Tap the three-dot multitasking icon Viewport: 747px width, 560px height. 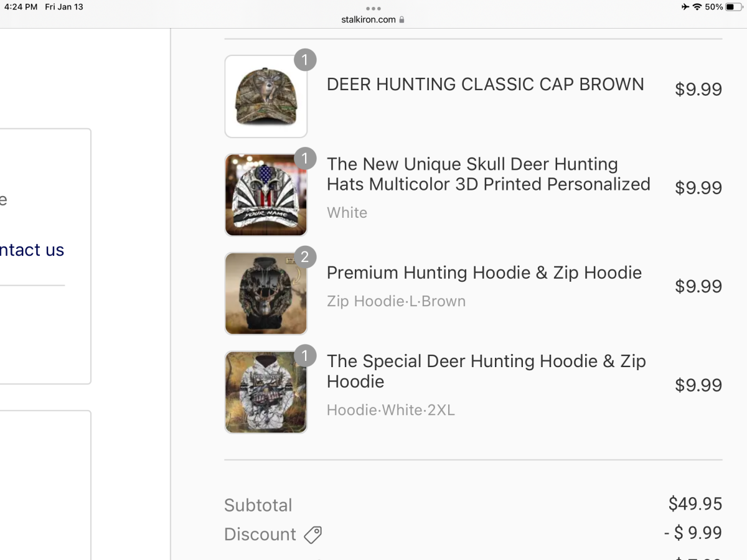373,9
